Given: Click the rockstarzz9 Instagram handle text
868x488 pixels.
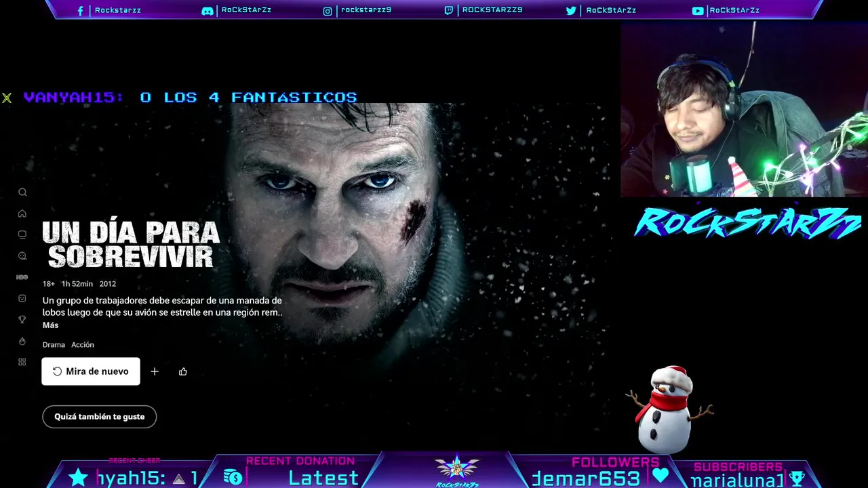Looking at the screenshot, I should tap(366, 11).
